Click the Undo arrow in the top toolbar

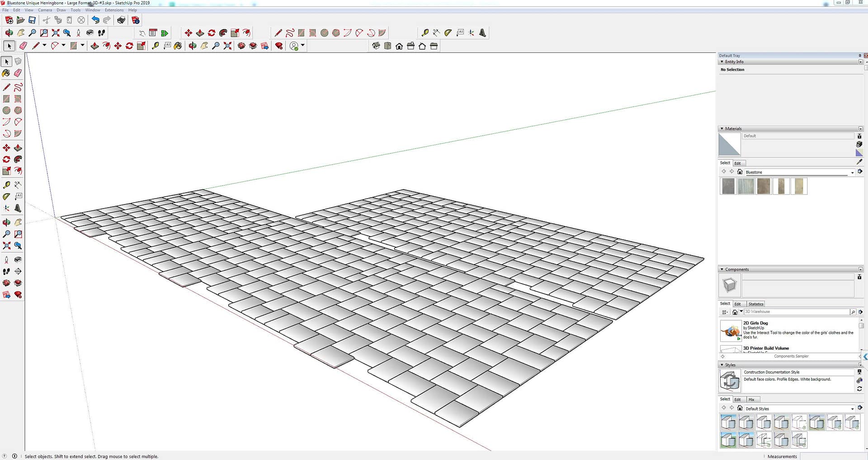click(x=95, y=20)
